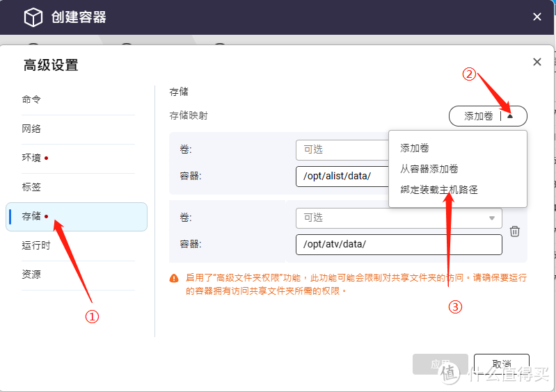556x392 pixels.
Task: Collapse the 添加卷 dropdown arrow
Action: pos(510,116)
